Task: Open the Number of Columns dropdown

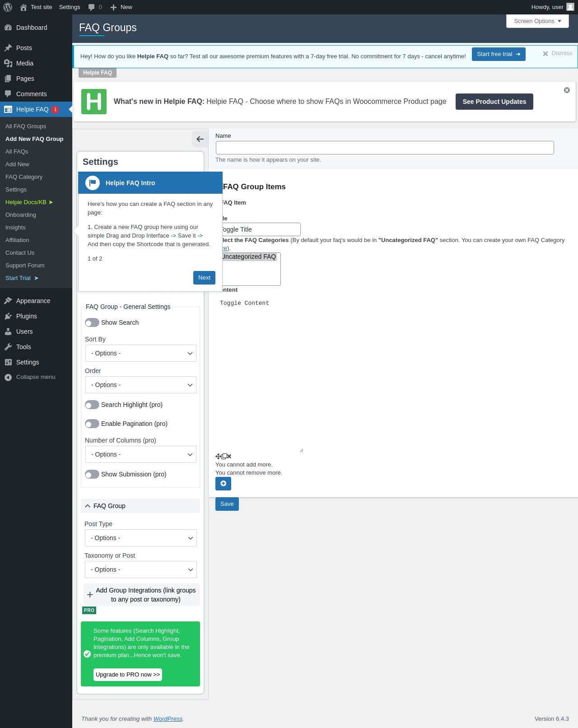Action: [x=141, y=454]
